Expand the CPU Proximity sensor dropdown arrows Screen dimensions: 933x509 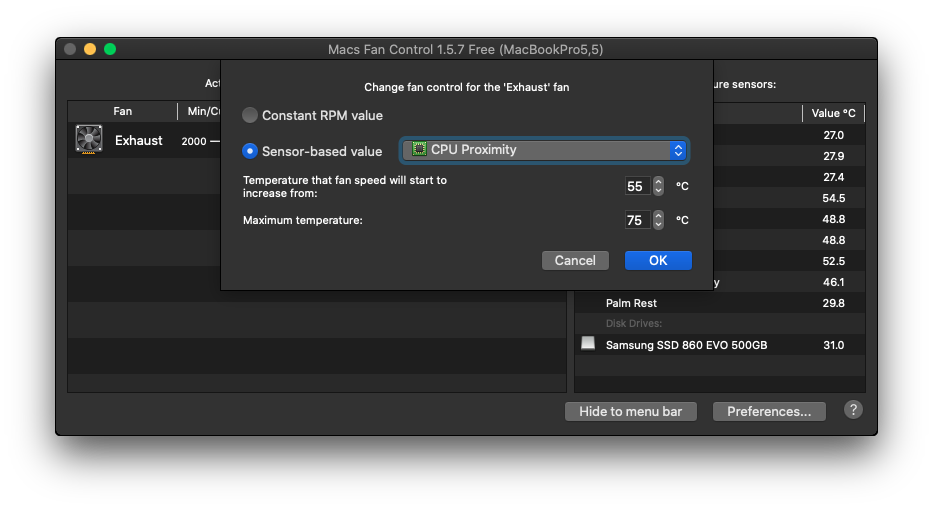click(x=678, y=150)
